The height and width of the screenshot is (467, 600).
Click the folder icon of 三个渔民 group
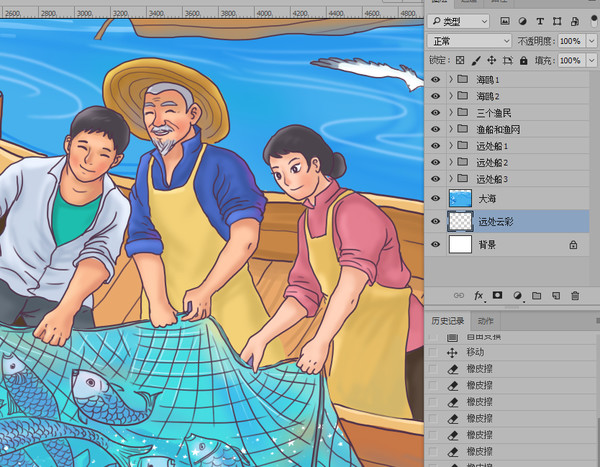click(x=463, y=112)
